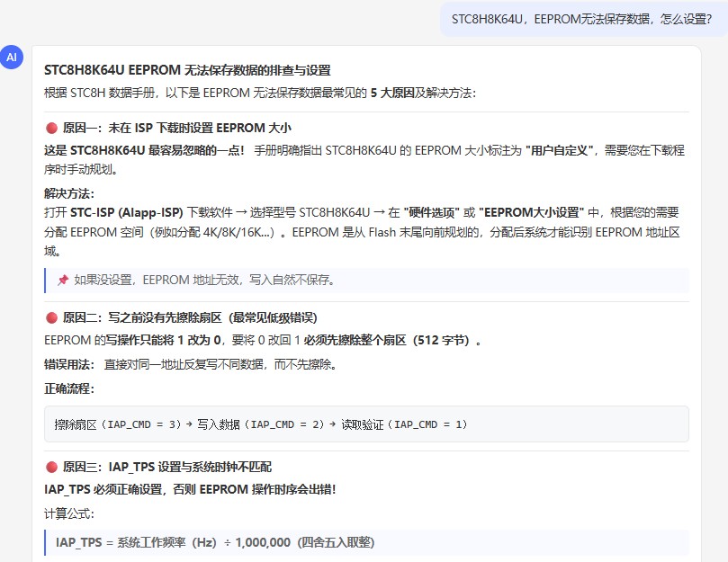Click the heading STC8H8K64U EEPROM 无法保存数据的排查与设置
The height and width of the screenshot is (562, 728).
tap(187, 70)
